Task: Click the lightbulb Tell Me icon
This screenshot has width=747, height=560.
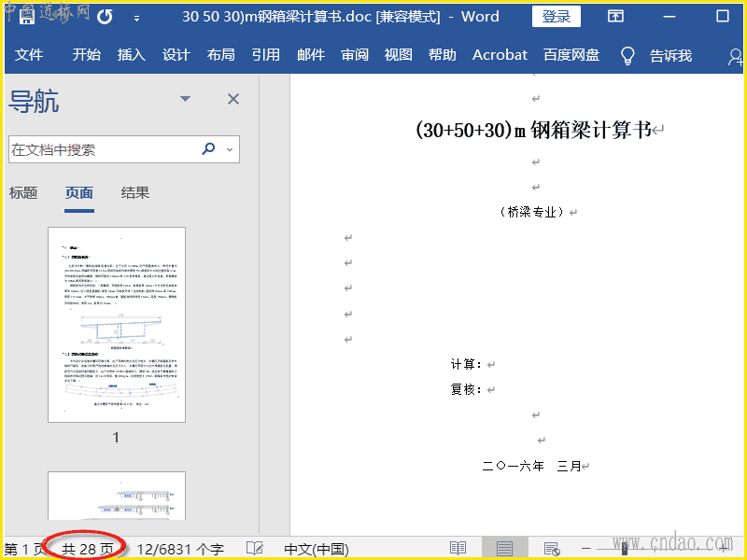Action: tap(627, 55)
